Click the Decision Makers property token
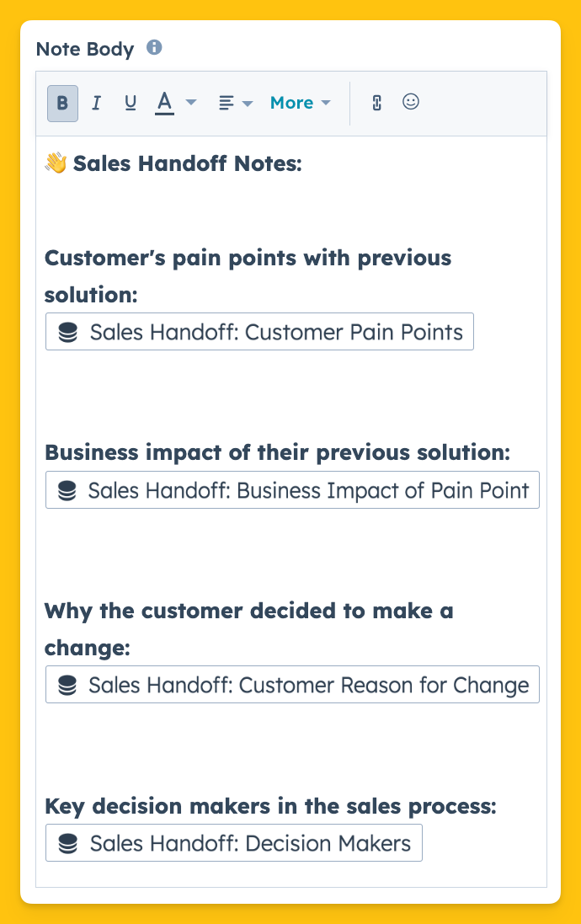The width and height of the screenshot is (581, 924). click(234, 843)
